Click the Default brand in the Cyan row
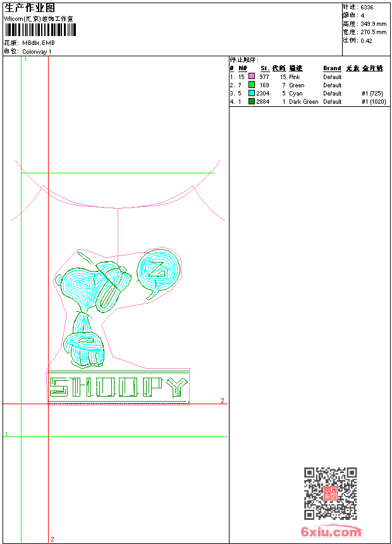The image size is (392, 544). [333, 94]
